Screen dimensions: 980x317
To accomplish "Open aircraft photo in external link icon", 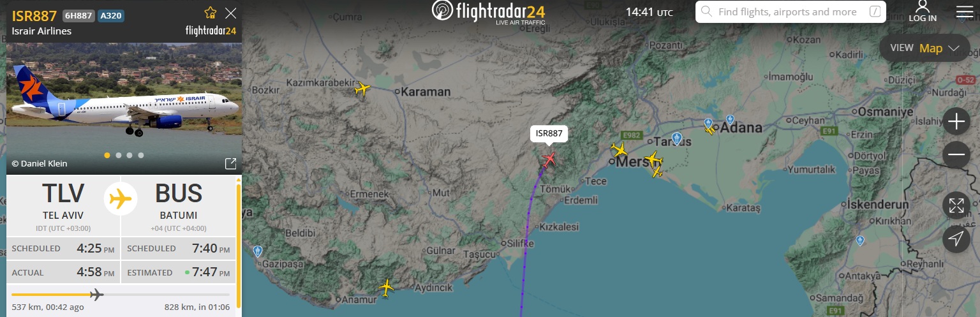I will (230, 164).
